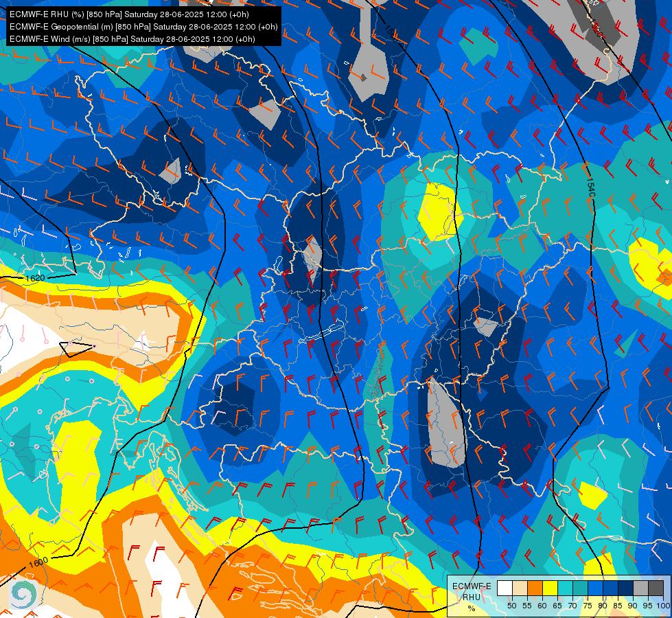672x618 pixels.
Task: Click the legend tick value 60
Action: pos(542,606)
